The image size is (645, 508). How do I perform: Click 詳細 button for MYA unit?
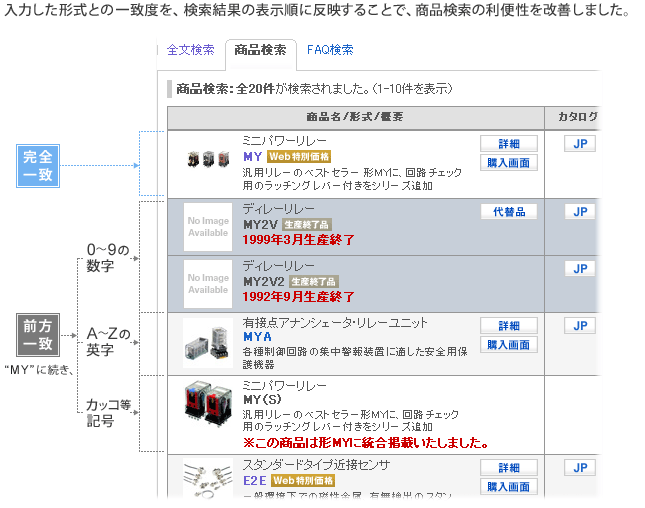tap(509, 325)
